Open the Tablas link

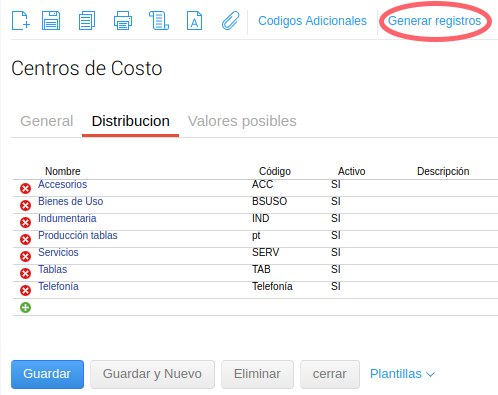click(x=53, y=269)
